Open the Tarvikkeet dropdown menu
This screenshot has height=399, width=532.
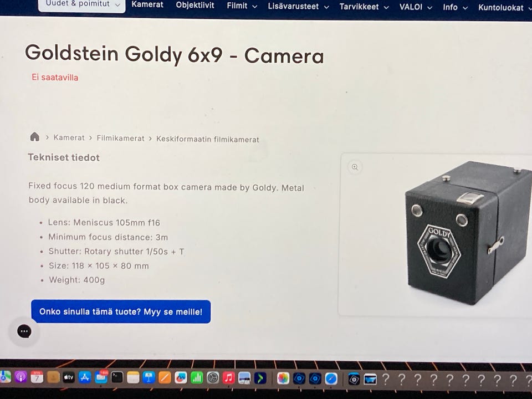pos(364,7)
